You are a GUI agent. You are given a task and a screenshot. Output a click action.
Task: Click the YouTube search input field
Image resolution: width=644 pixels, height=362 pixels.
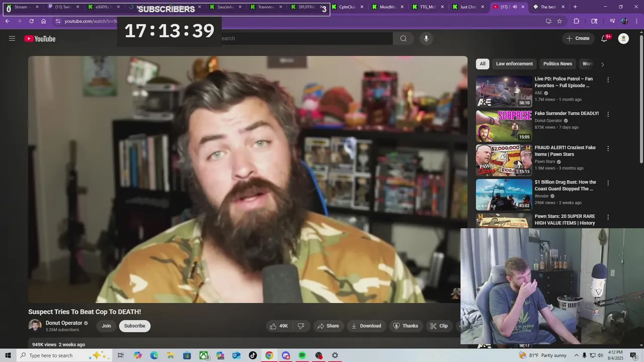[x=306, y=39]
